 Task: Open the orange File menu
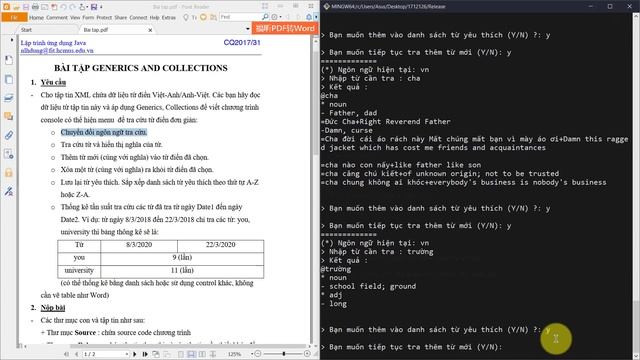coord(14,18)
